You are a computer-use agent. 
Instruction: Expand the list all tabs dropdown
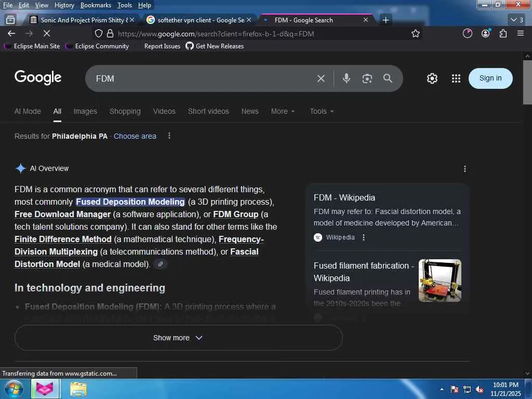(x=517, y=20)
